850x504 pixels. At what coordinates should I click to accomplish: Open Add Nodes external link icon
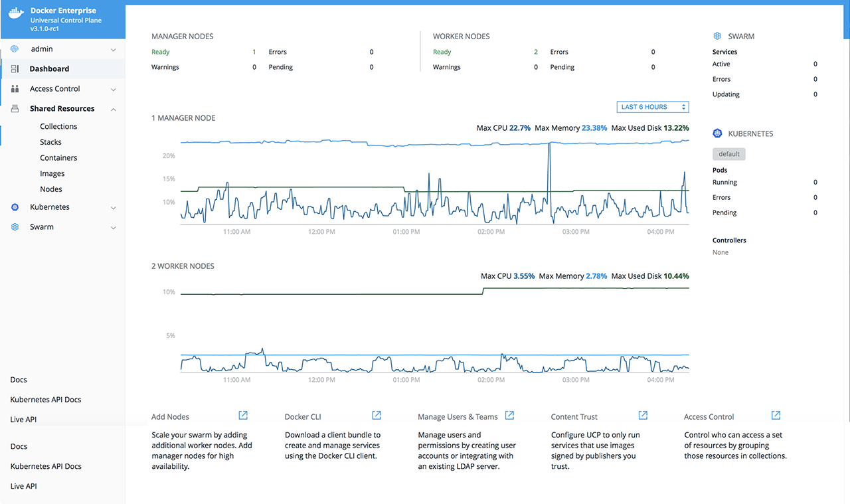pyautogui.click(x=243, y=416)
